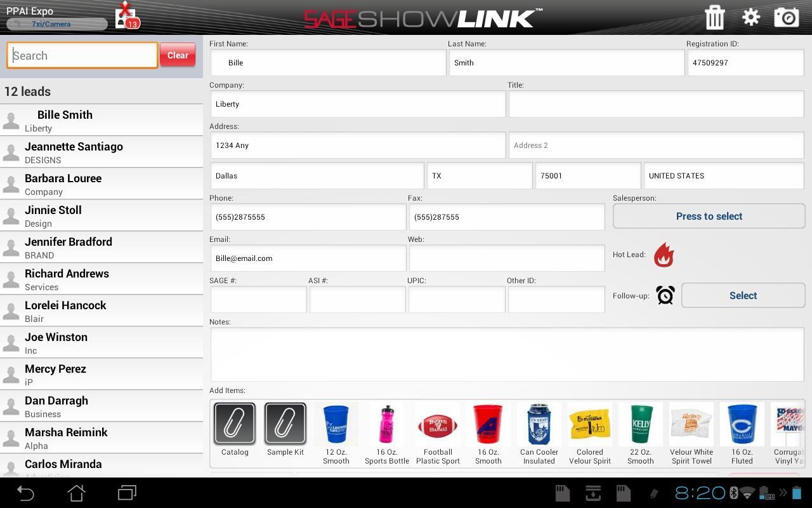
Task: Select lead Mercy Perez
Action: coord(101,374)
